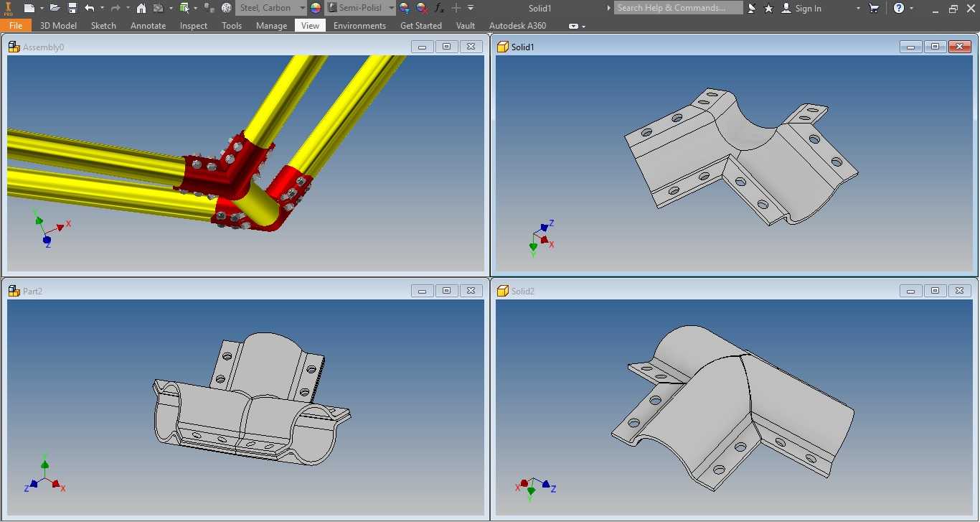Image resolution: width=980 pixels, height=522 pixels.
Task: Maximize the Solid2 document window
Action: 935,291
